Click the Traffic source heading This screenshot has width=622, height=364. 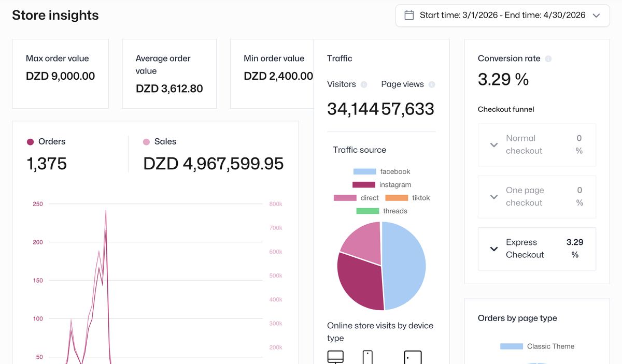click(360, 150)
